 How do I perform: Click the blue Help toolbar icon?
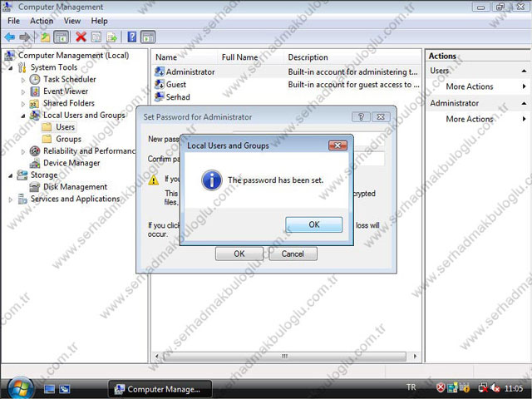click(132, 37)
